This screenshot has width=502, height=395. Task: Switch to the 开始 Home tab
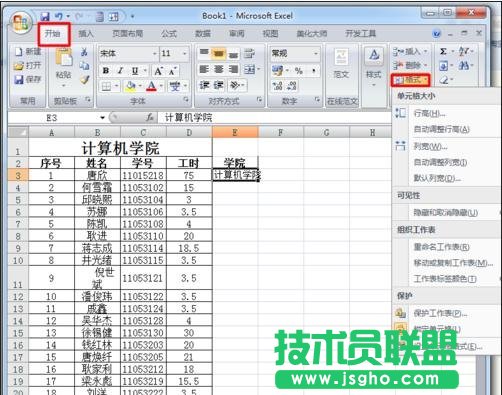[53, 34]
